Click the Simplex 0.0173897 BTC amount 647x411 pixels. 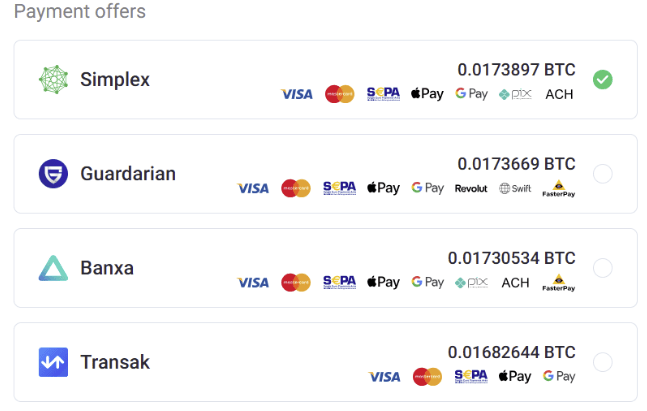coord(516,70)
